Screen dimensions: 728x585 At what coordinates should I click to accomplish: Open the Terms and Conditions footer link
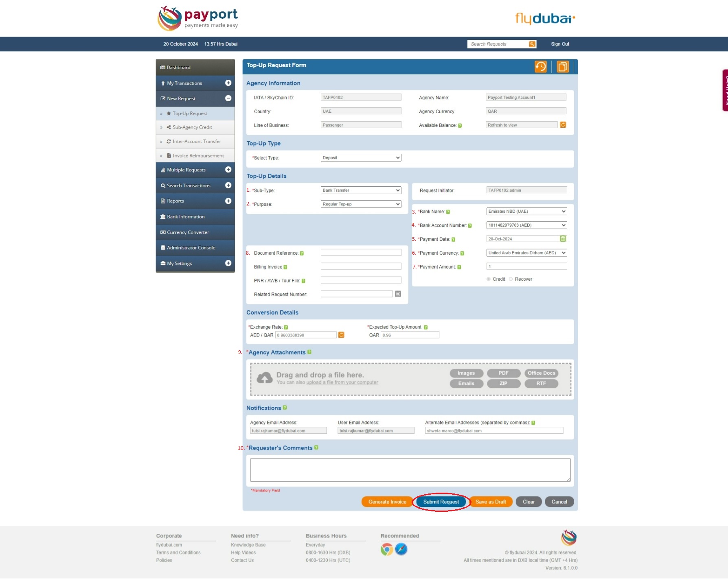tap(178, 552)
